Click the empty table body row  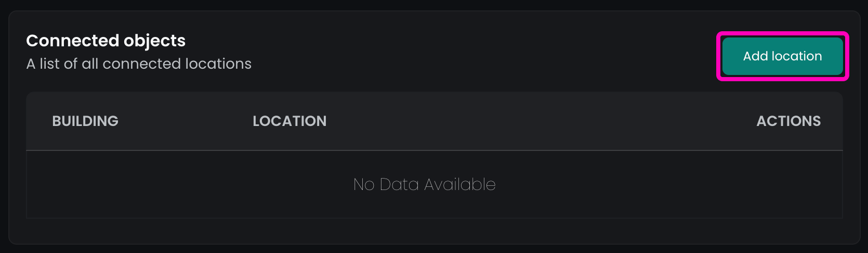pos(208,184)
